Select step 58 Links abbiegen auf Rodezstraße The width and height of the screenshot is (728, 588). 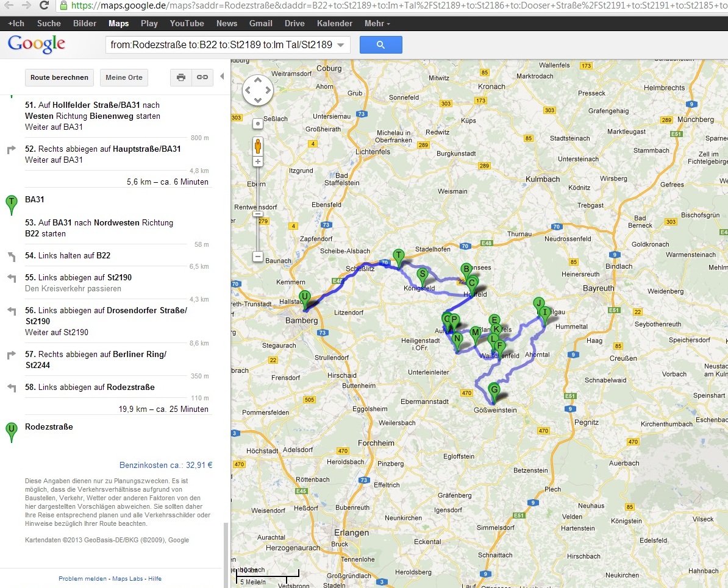[x=90, y=387]
